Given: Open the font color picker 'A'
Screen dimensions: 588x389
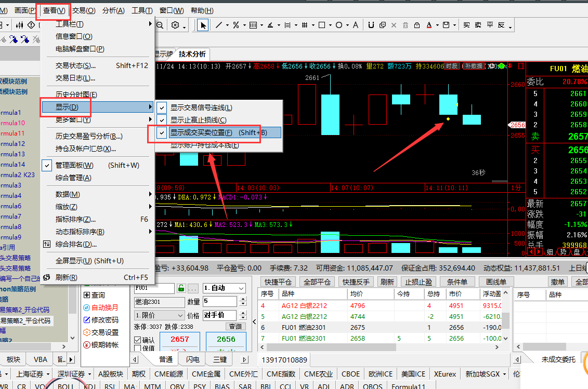Looking at the screenshot, I should (429, 25).
